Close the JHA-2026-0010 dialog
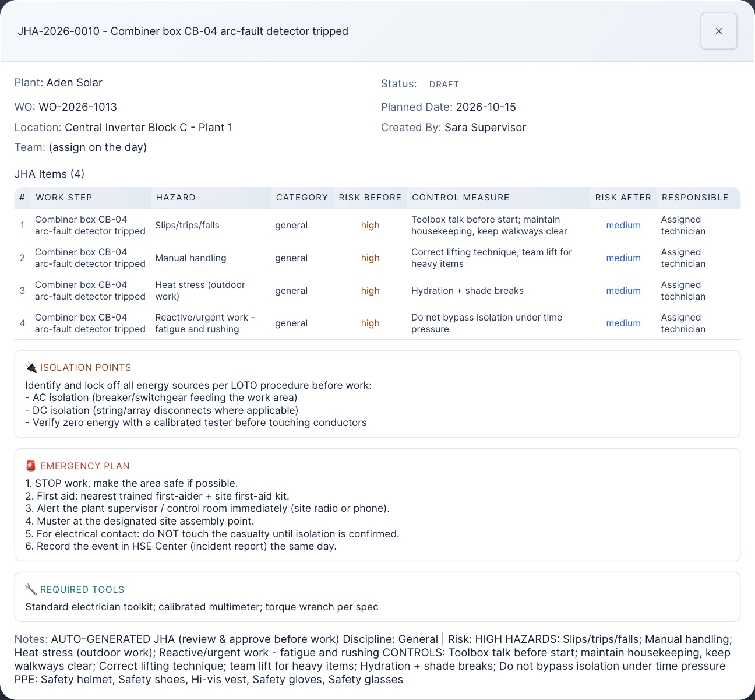The height and width of the screenshot is (700, 755). (x=718, y=31)
